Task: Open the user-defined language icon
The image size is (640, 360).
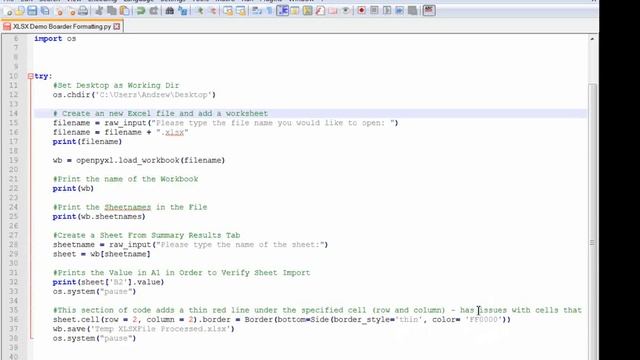Action: (295, 11)
